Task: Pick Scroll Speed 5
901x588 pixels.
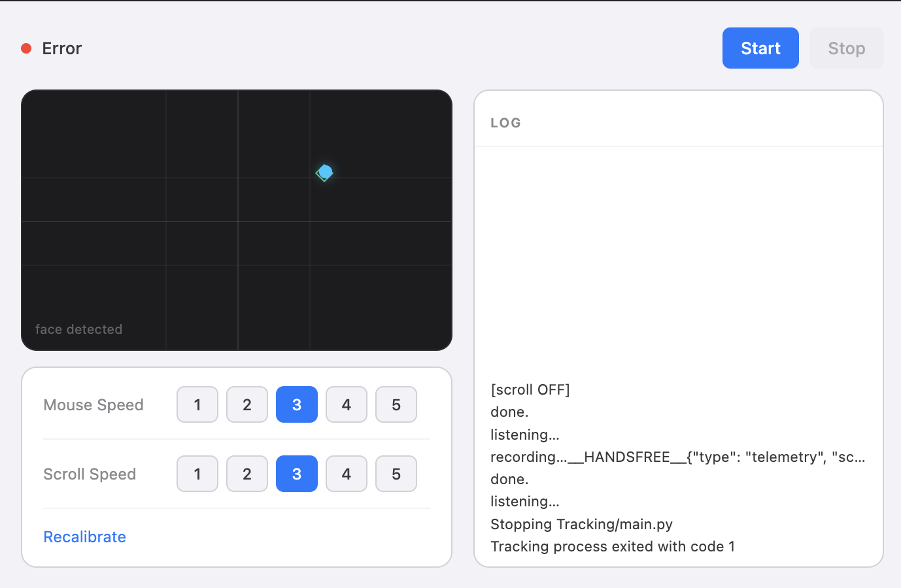Action: click(396, 474)
